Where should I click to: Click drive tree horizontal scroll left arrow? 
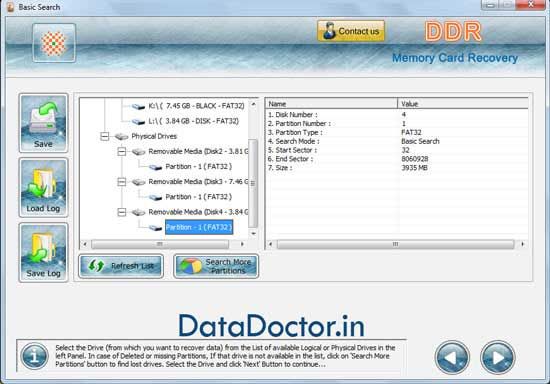point(85,244)
